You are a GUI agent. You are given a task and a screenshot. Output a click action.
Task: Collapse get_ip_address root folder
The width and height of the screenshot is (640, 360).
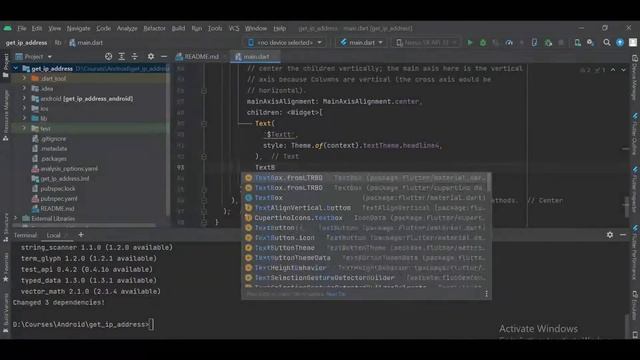[x=16, y=69]
